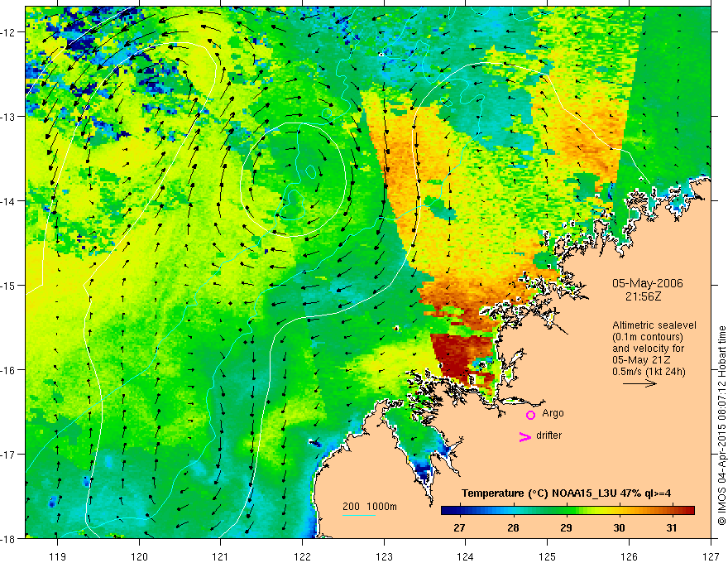Click latitude axis label -18
728x563 pixels.
(8, 538)
